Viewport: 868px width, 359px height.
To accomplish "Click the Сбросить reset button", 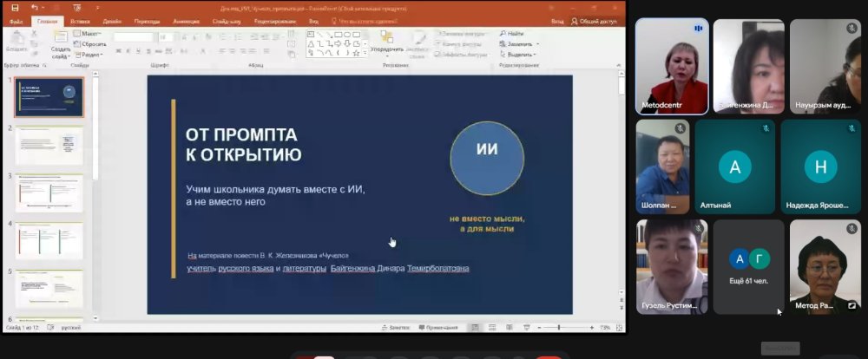I will pyautogui.click(x=90, y=43).
